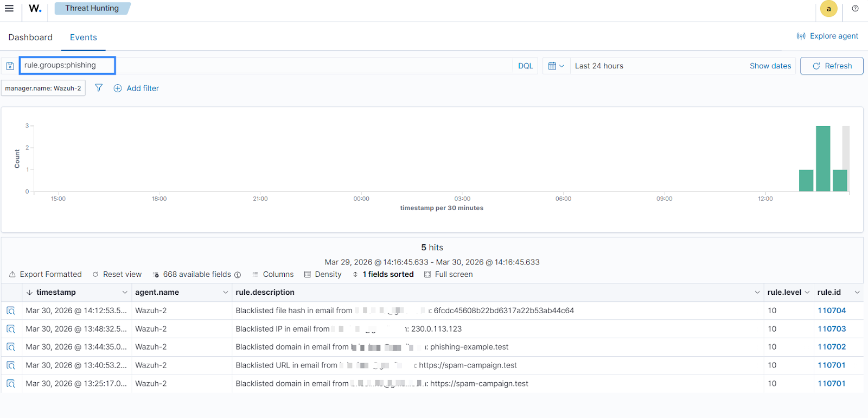Screen dimensions: 868x418
Task: Refresh the event results
Action: (x=832, y=66)
